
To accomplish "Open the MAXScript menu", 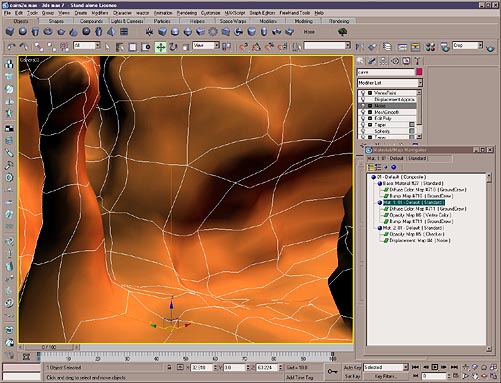I will (235, 13).
